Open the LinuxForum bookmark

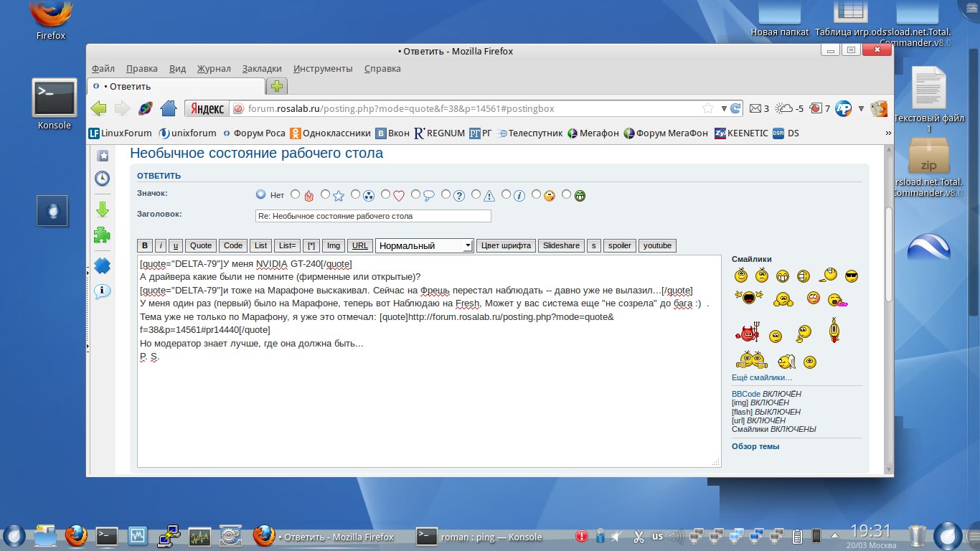pyautogui.click(x=120, y=133)
